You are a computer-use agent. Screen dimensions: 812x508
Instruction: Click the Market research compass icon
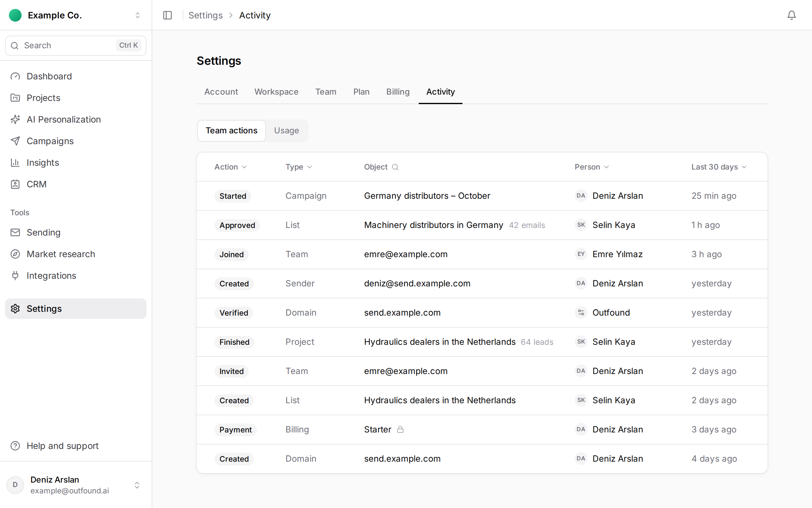(x=15, y=254)
